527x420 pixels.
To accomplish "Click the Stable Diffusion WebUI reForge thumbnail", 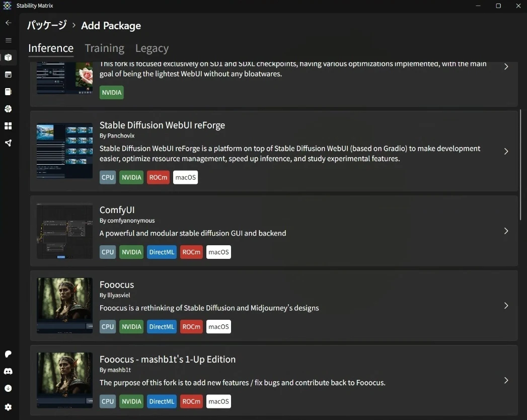I will click(x=64, y=151).
